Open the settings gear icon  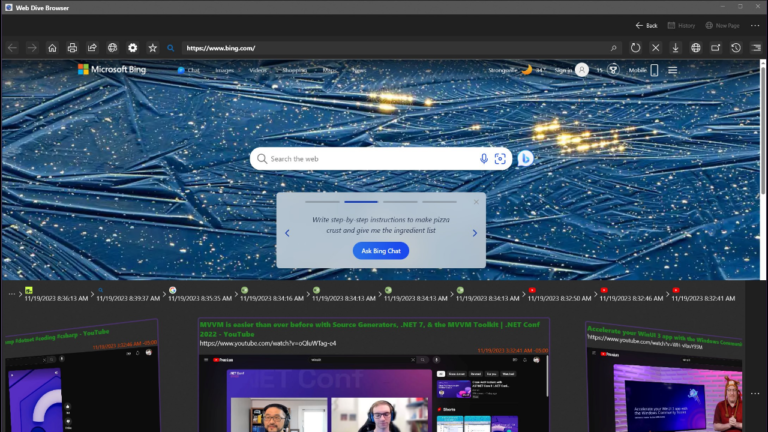[x=132, y=48]
